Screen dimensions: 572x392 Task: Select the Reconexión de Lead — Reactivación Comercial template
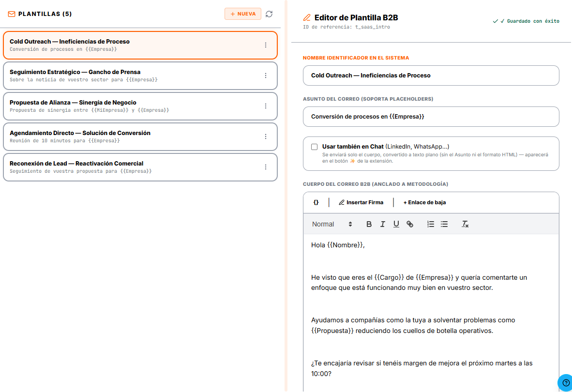(x=140, y=167)
